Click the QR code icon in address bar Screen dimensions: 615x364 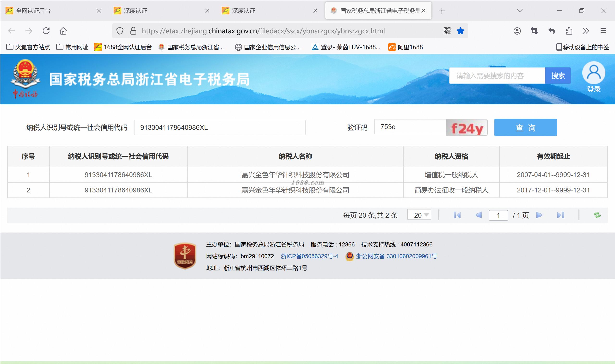(x=447, y=31)
